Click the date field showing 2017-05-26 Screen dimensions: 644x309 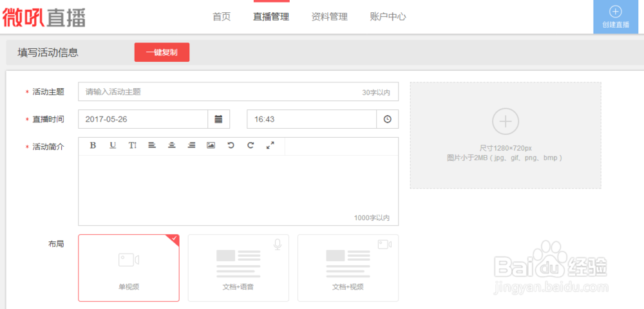(143, 119)
